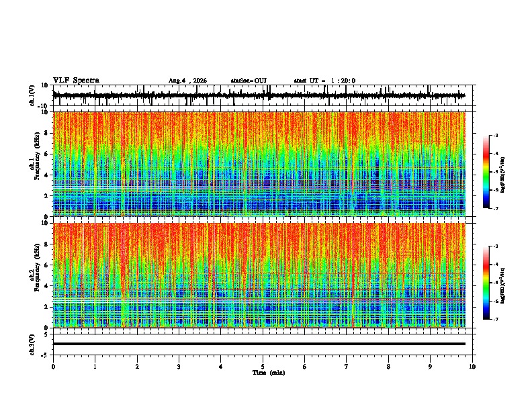Click the ch.2 color bar log(PSD) label

tap(503, 285)
